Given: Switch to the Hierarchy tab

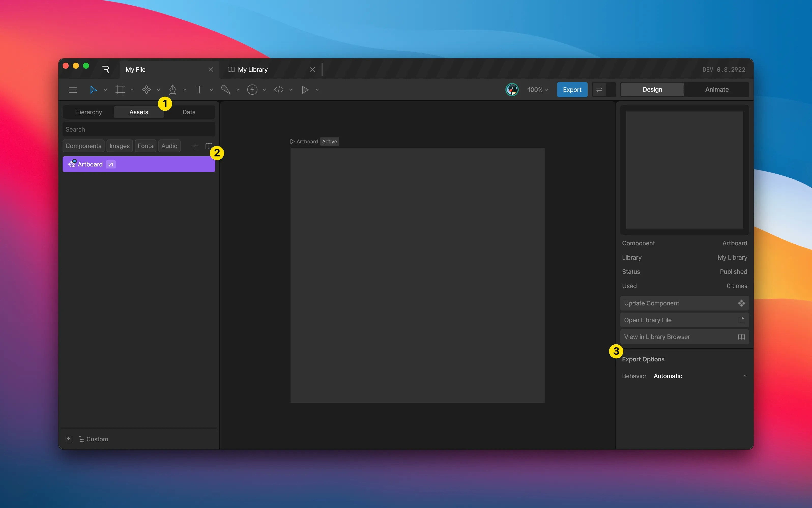Looking at the screenshot, I should [88, 112].
